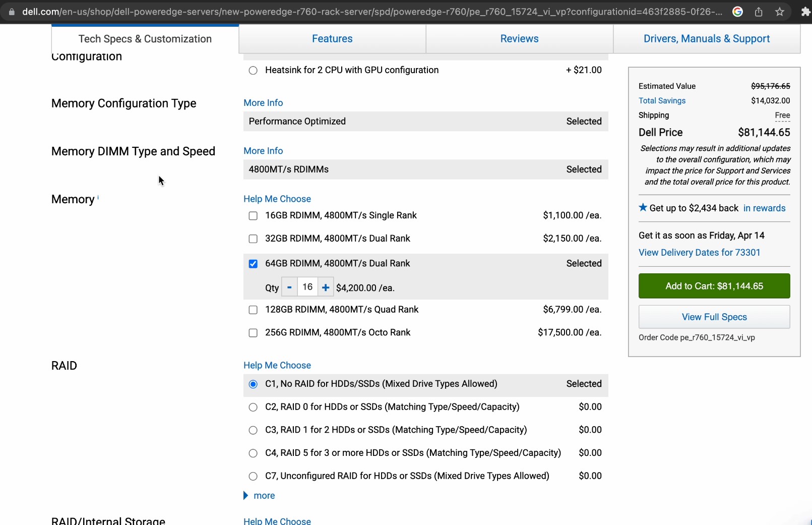
Task: Open View Full Specs
Action: (x=714, y=317)
